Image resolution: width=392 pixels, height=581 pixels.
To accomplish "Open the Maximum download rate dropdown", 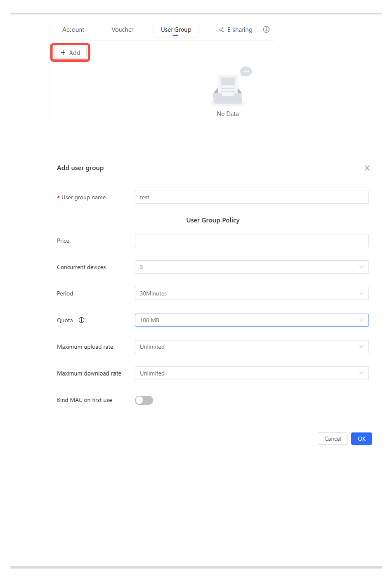I will (x=252, y=373).
